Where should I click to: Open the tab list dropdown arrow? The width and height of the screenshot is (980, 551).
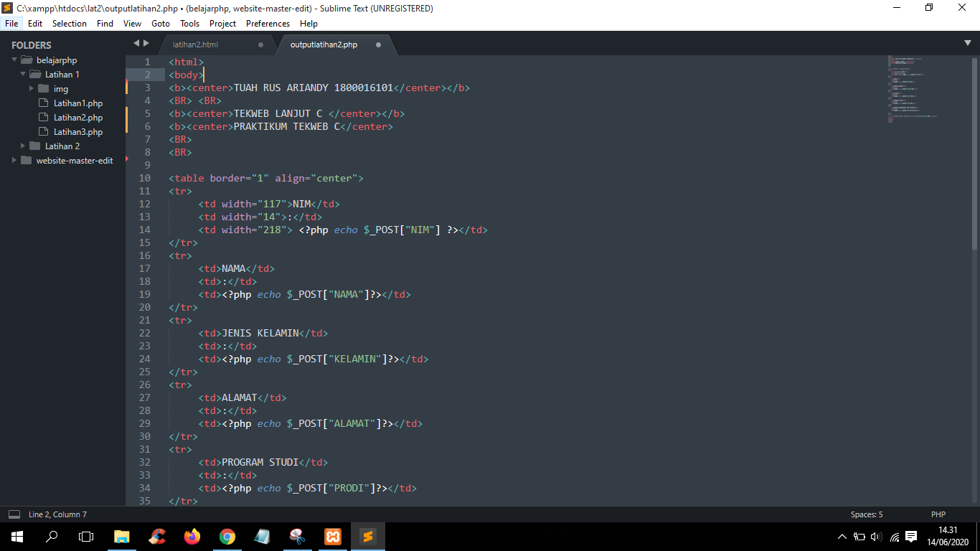(968, 43)
